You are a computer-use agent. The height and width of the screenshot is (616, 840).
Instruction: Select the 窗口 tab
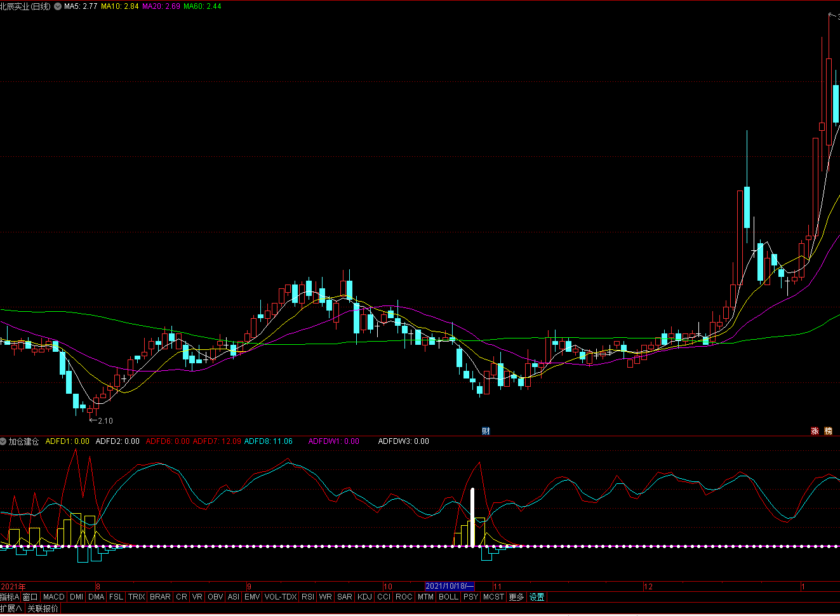point(30,597)
